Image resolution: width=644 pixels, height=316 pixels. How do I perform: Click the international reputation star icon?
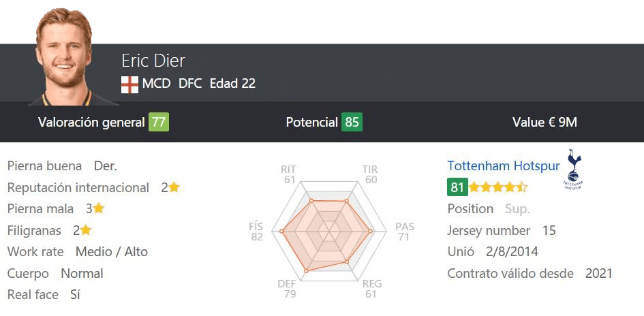click(174, 187)
